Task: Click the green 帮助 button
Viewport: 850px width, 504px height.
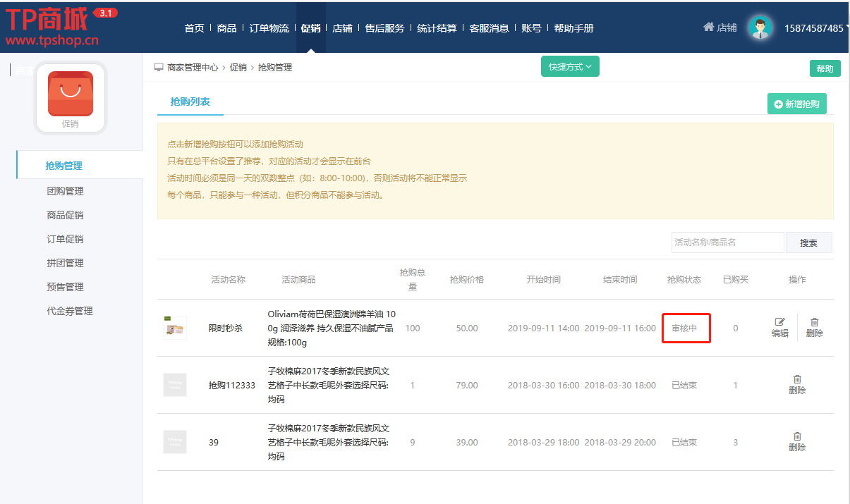Action: (825, 68)
